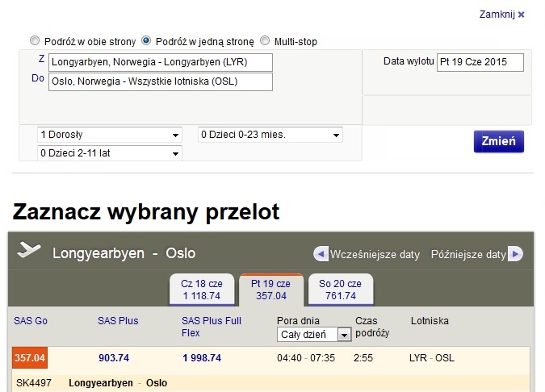Open the 1 Dorosły passenger dropdown
Image resolution: width=545 pixels, height=392 pixels.
coord(110,135)
